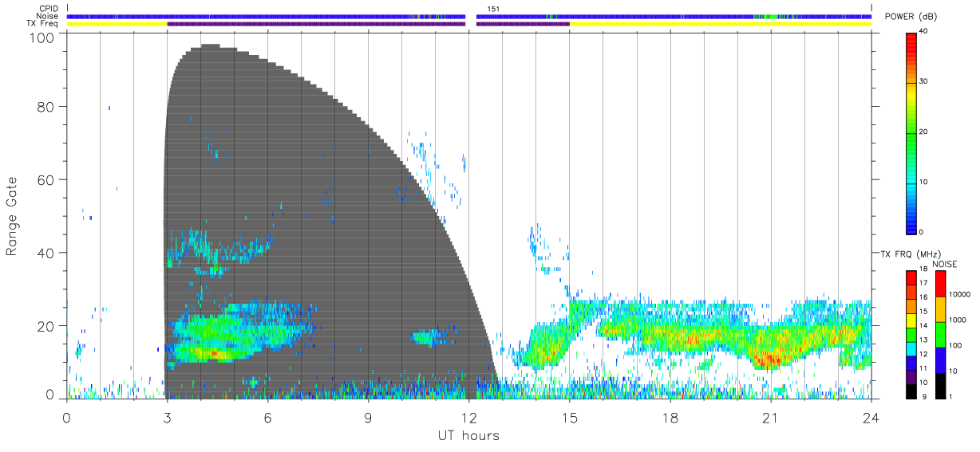980x452 pixels.
Task: Click the "UT hours" x-axis title
Action: (468, 435)
